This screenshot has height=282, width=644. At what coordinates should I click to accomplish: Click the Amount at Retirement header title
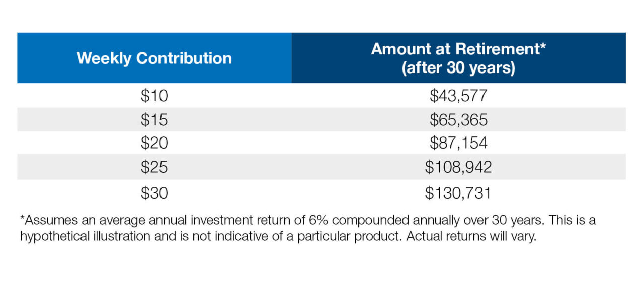click(x=458, y=49)
